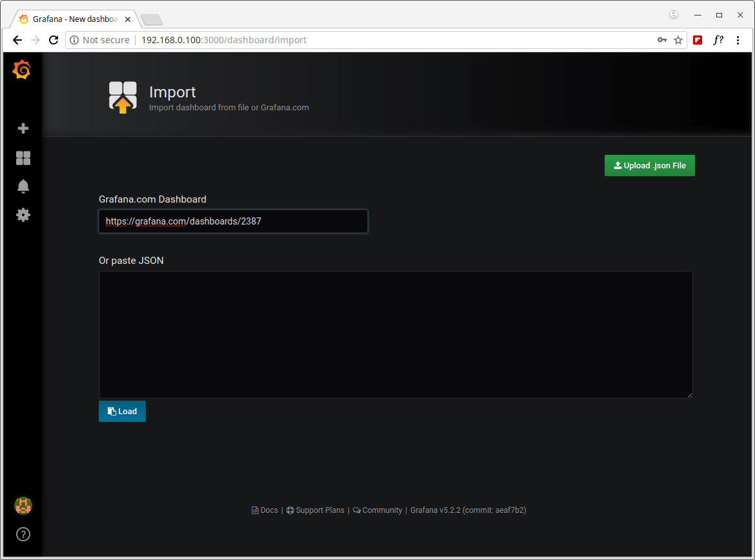
Task: Click inside the paste JSON text area
Action: pyautogui.click(x=395, y=334)
